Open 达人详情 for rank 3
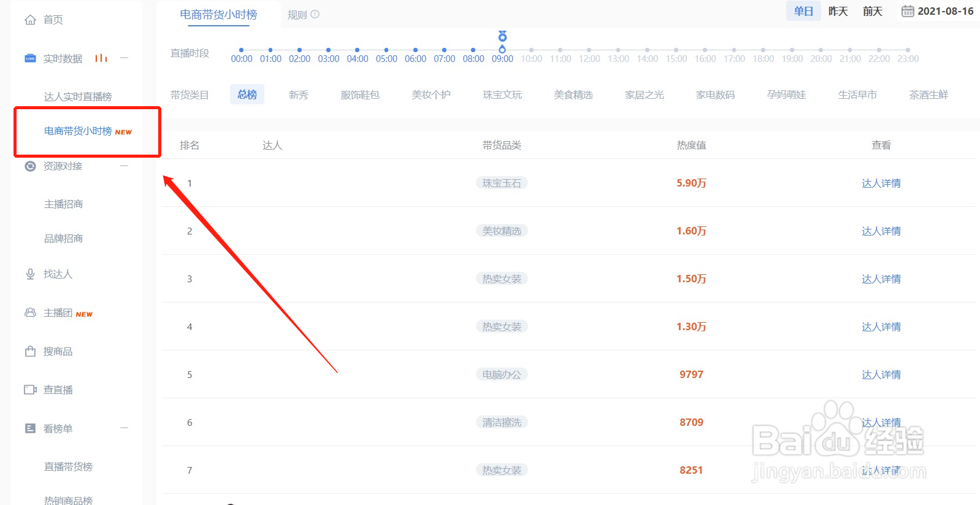The height and width of the screenshot is (505, 980). [881, 279]
